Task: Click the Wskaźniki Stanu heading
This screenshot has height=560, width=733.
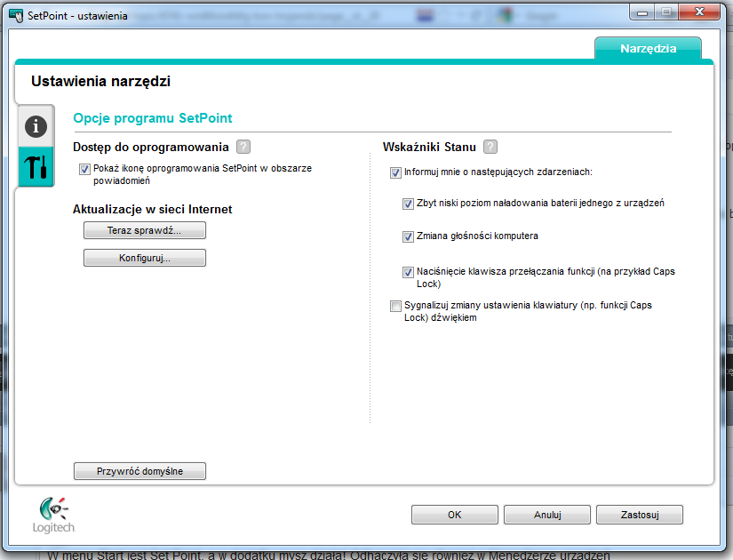Action: (429, 147)
